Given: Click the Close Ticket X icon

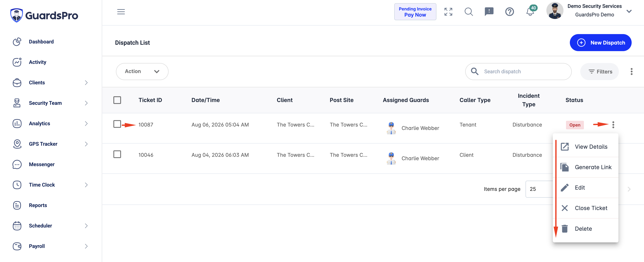Looking at the screenshot, I should (x=565, y=208).
